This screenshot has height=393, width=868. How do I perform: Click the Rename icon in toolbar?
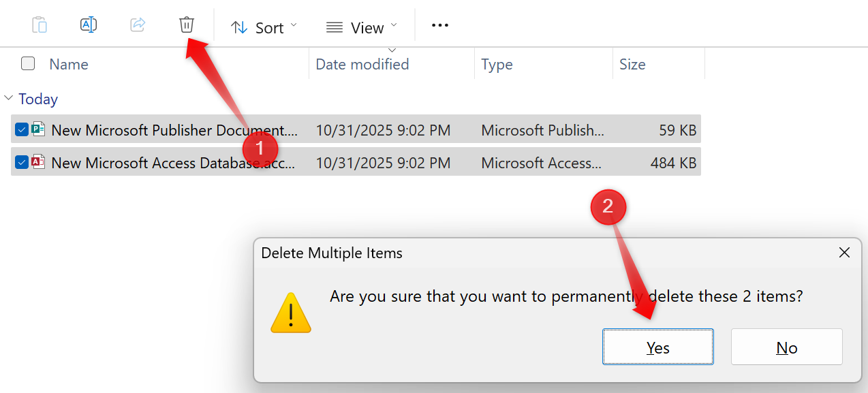[89, 25]
